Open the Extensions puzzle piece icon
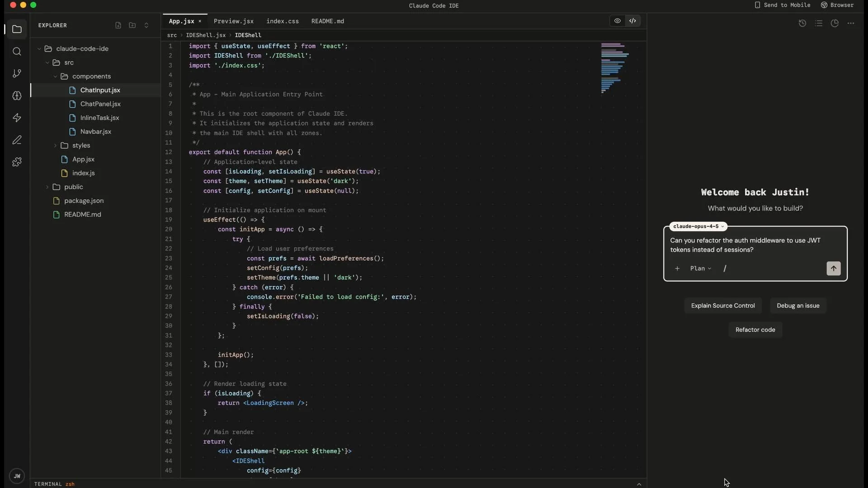Image resolution: width=868 pixels, height=488 pixels. [17, 162]
